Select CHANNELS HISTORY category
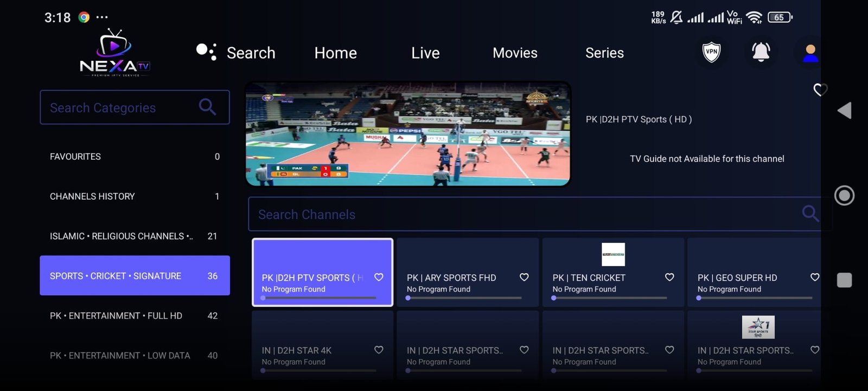This screenshot has height=391, width=868. 135,196
